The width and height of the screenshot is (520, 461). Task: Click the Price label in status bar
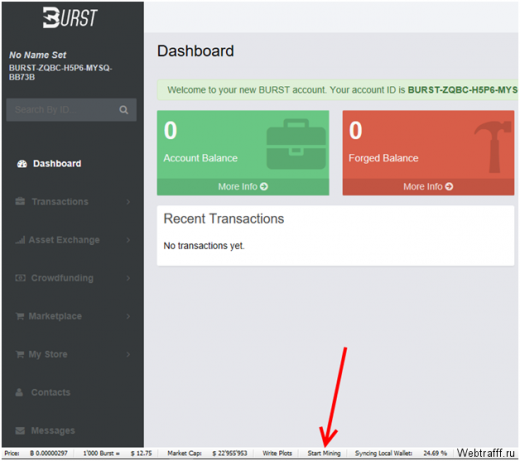point(12,453)
